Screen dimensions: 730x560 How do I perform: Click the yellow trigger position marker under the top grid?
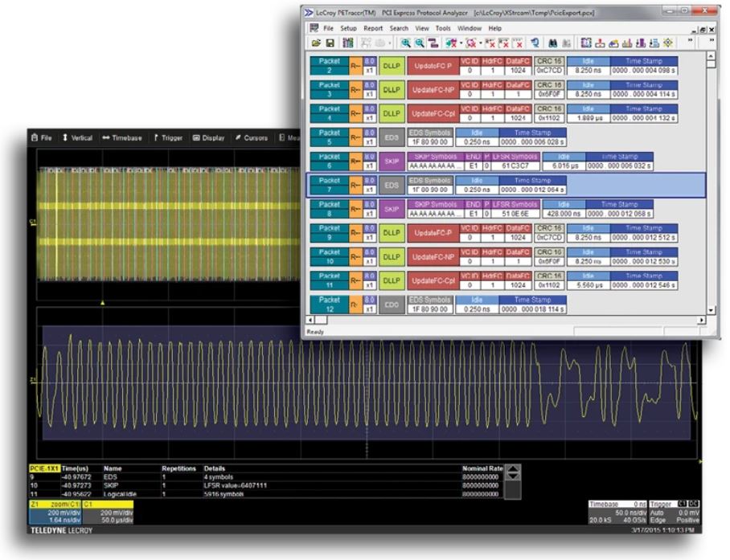coord(102,303)
